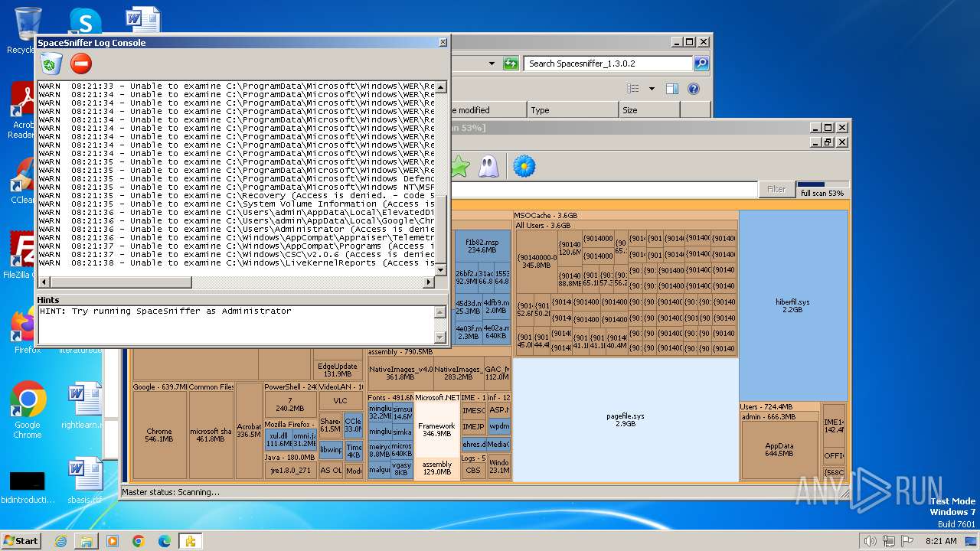Click log console horizontal scrollbar right arrow

click(429, 282)
